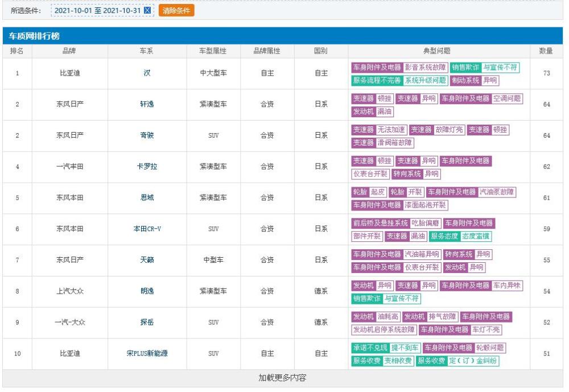Select the 汽油泵故障 issue tag
Viewport: 569px width, 392px height.
[x=497, y=192]
